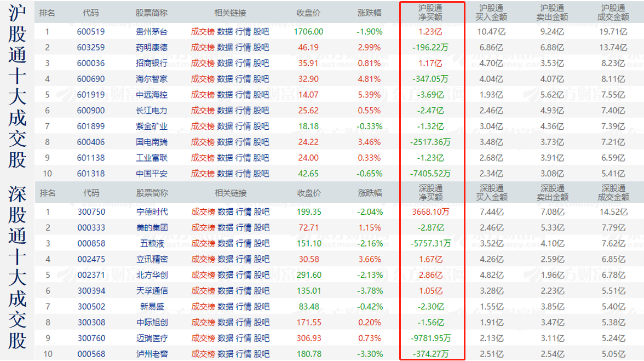Click the 深股通成交金额 column header

point(613,193)
